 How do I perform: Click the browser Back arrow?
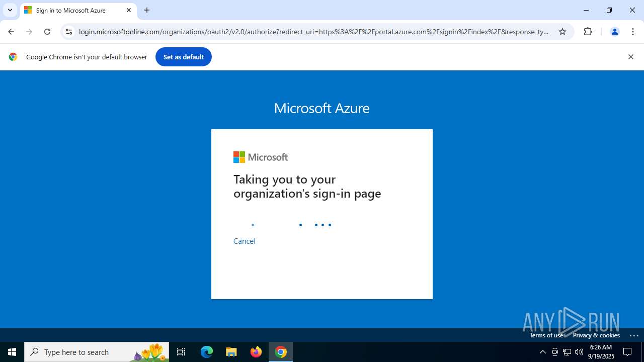pos(11,32)
